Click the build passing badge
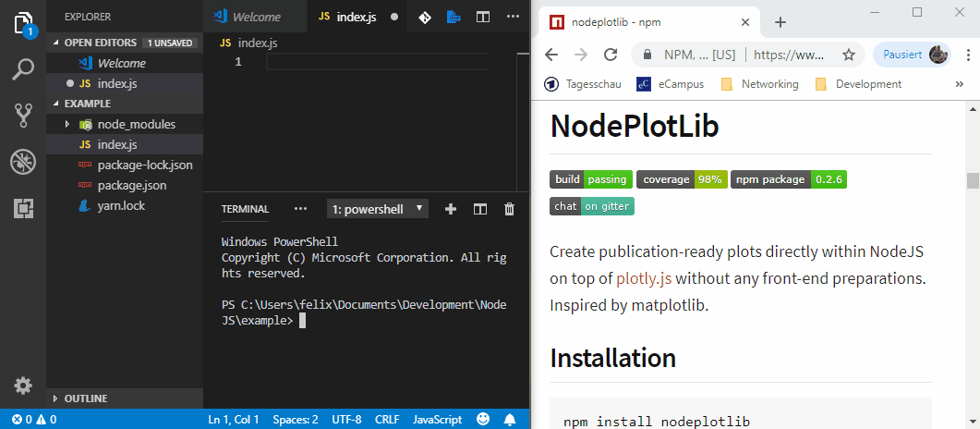 click(x=591, y=179)
